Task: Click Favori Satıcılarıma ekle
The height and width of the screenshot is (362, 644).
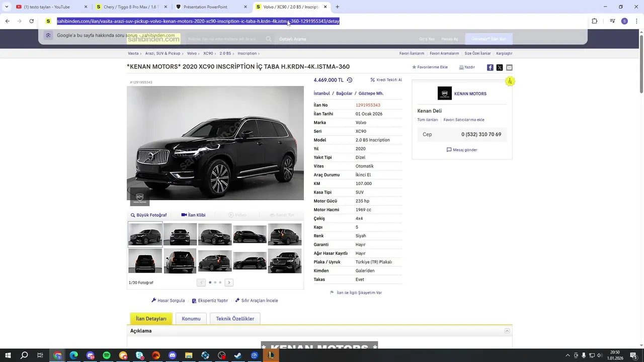Action: click(464, 120)
